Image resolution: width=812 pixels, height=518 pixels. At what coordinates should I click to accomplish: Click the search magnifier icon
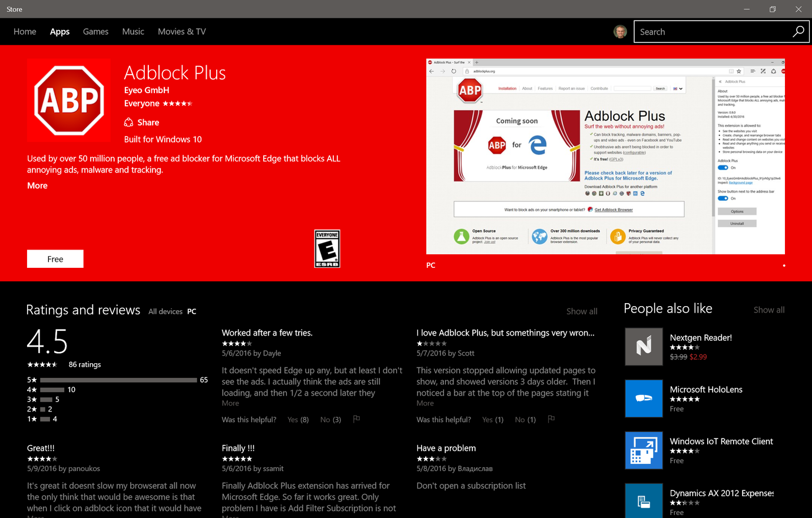798,31
